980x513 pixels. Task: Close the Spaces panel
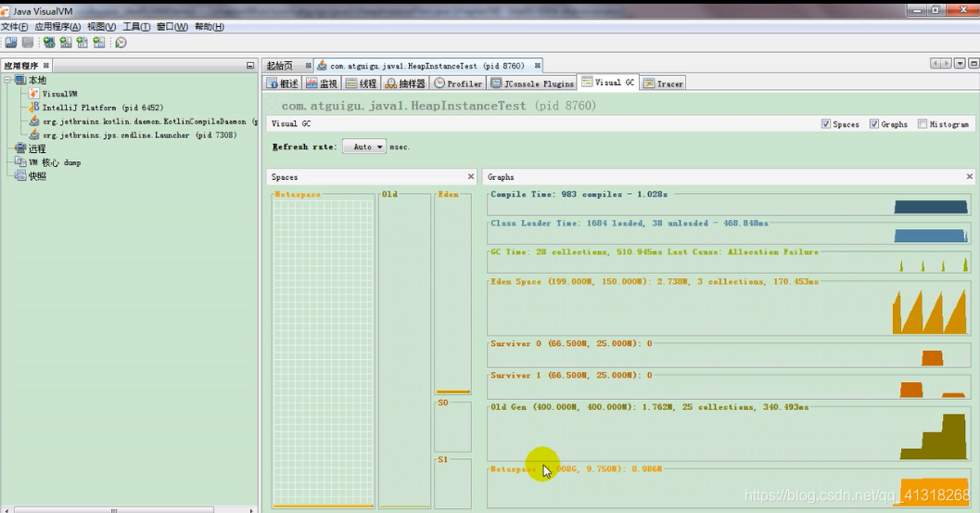click(471, 176)
